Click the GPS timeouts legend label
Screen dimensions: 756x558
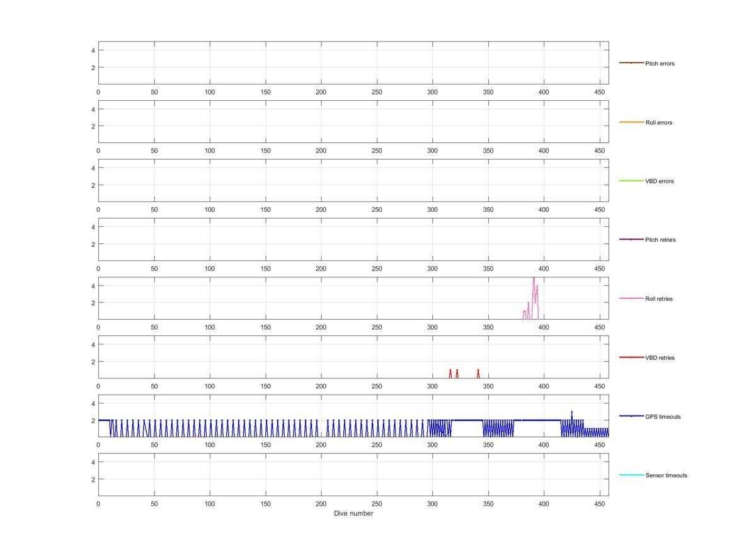coord(663,417)
